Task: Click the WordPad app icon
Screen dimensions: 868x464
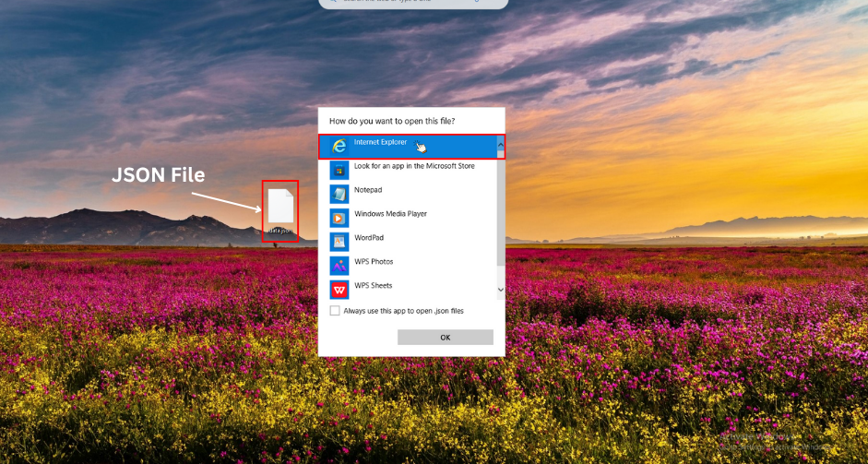Action: coord(339,242)
